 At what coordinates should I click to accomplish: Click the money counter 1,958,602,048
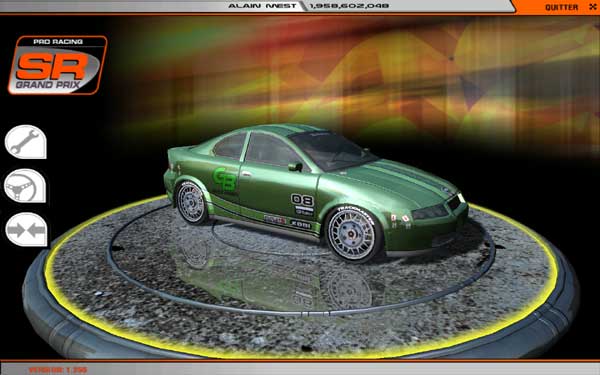click(x=349, y=6)
